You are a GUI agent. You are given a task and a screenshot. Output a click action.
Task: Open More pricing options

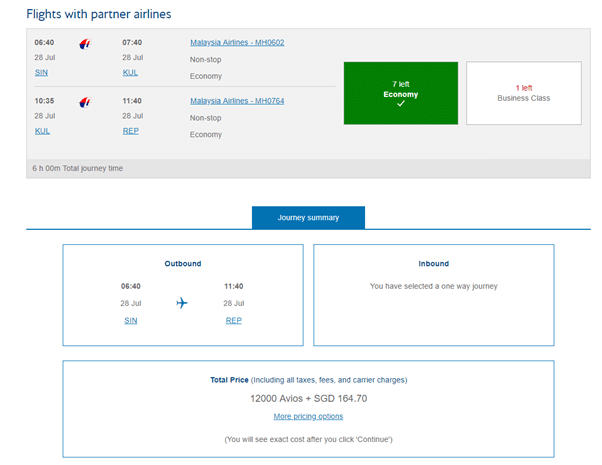(x=308, y=417)
